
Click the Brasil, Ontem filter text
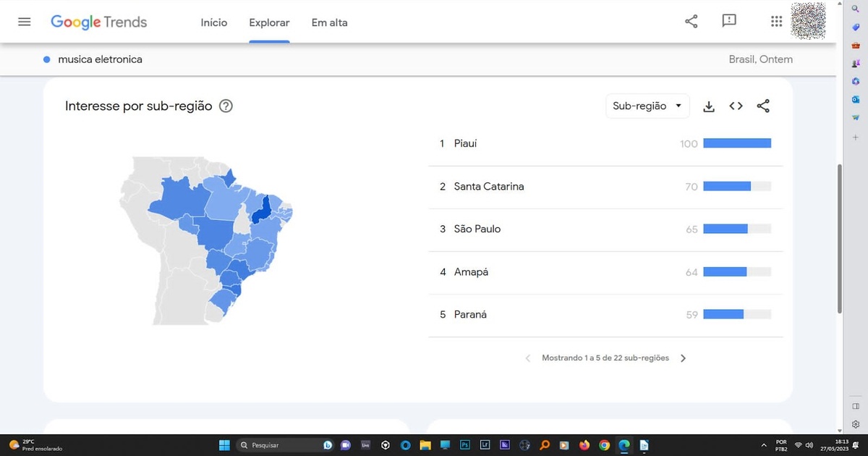click(760, 59)
